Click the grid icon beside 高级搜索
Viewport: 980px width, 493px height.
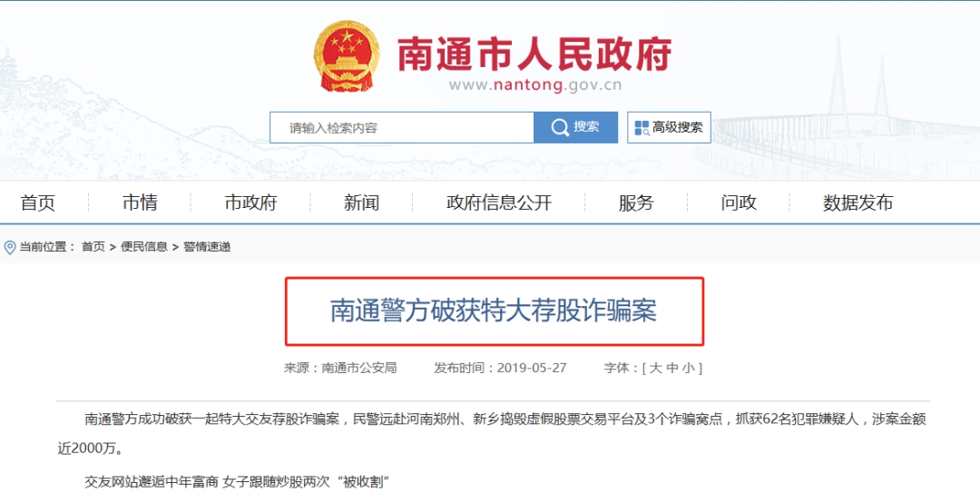[x=642, y=128]
